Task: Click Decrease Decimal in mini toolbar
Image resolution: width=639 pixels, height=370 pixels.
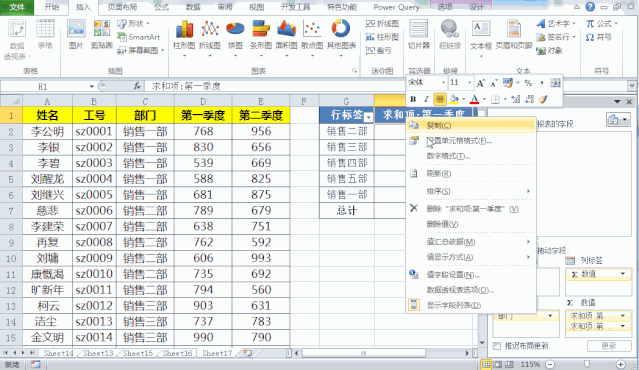Action: [529, 99]
